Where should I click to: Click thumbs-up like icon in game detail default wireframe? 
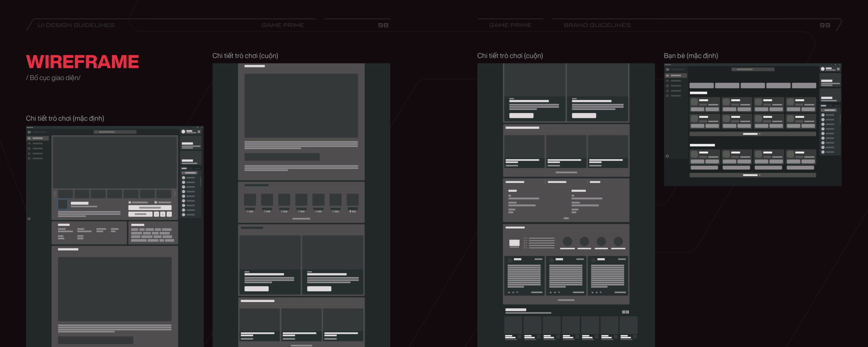[x=130, y=202]
